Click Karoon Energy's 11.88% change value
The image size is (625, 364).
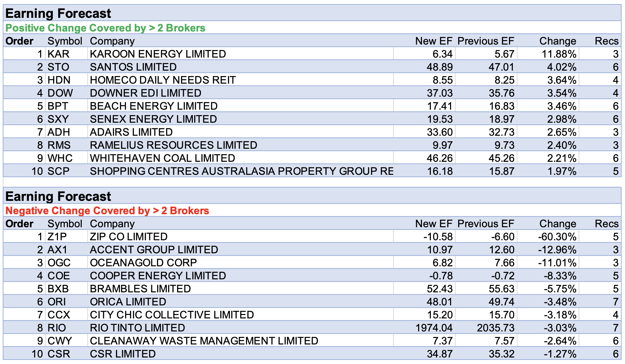point(559,54)
